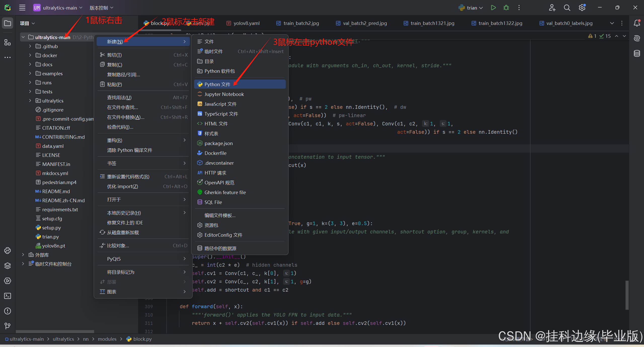Open the Python Packages tool window
Image resolution: width=644 pixels, height=347 pixels.
8,266
